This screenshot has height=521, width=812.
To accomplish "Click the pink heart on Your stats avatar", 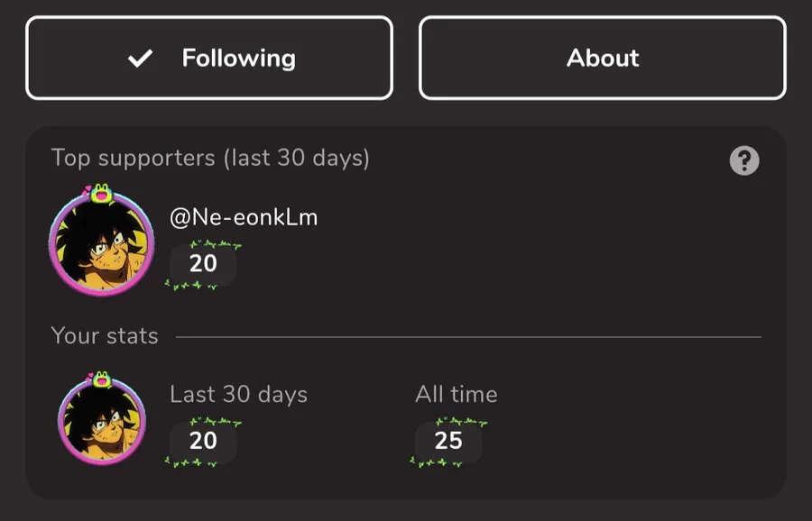I will 90,377.
